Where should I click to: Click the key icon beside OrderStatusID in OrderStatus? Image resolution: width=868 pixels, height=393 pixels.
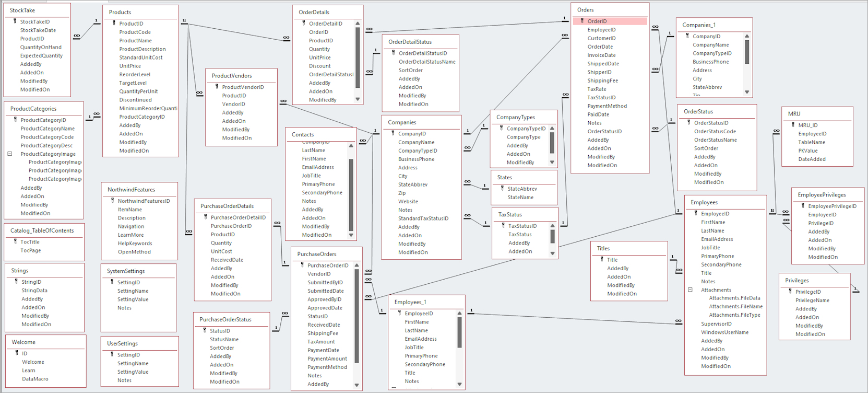[689, 123]
